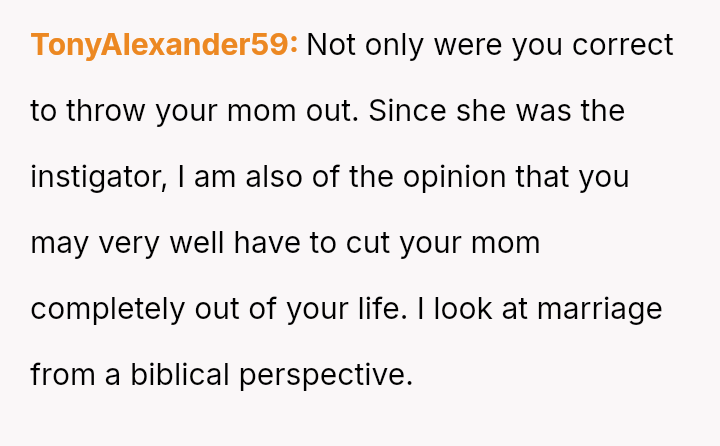The image size is (720, 446).
Task: Click the phrase "only were you"
Action: (441, 46)
